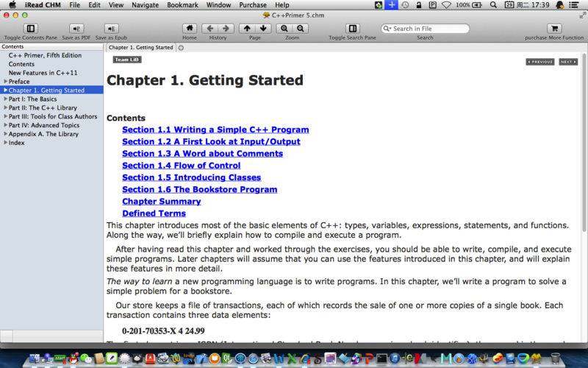Click the Time Machine clock icon
This screenshot has height=368, width=588.
(x=405, y=5)
